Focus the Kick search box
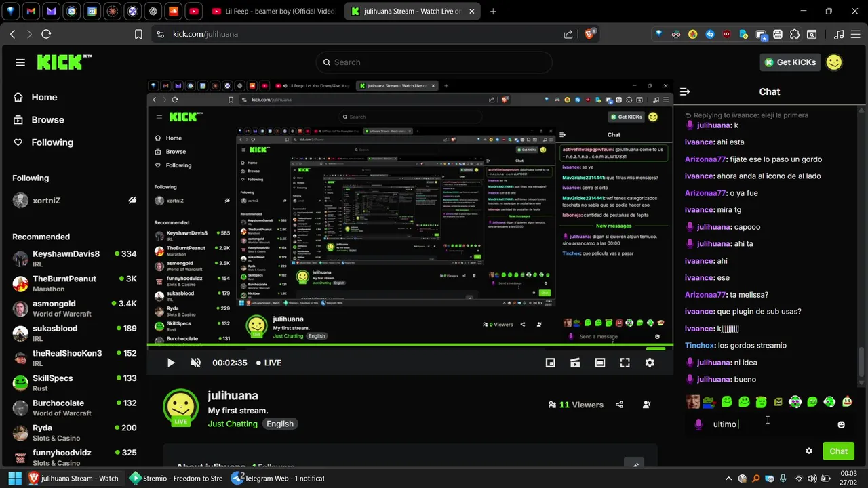868x488 pixels. (434, 62)
